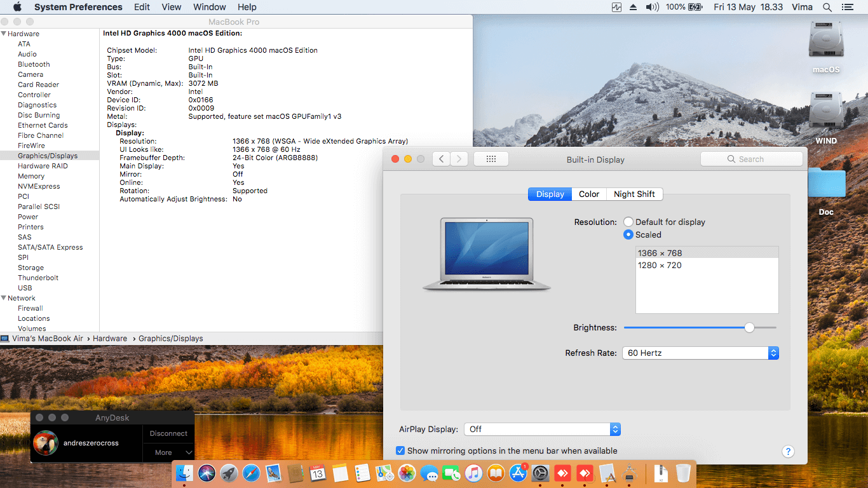Click the App Store dock icon
The height and width of the screenshot is (488, 868).
click(519, 473)
